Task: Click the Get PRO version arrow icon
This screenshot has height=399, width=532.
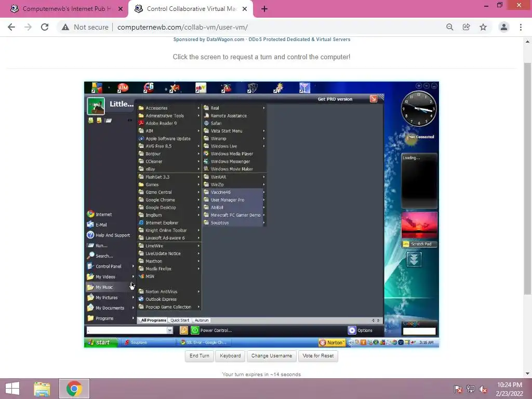Action: tap(374, 99)
